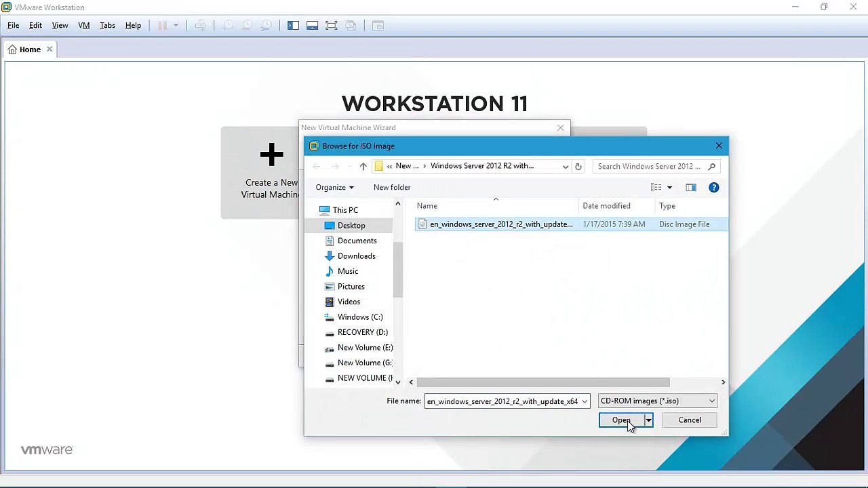
Task: Open the VM menu
Action: pyautogui.click(x=84, y=26)
